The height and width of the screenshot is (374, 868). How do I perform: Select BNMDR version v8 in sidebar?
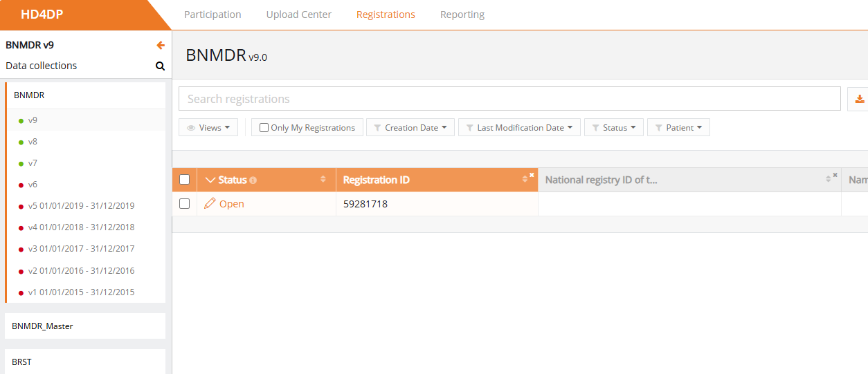(33, 142)
